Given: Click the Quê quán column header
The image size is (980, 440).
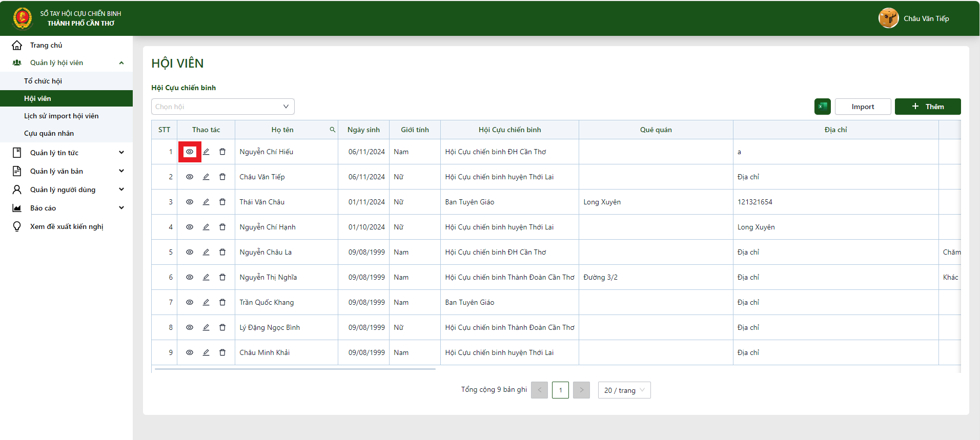Looking at the screenshot, I should [656, 130].
